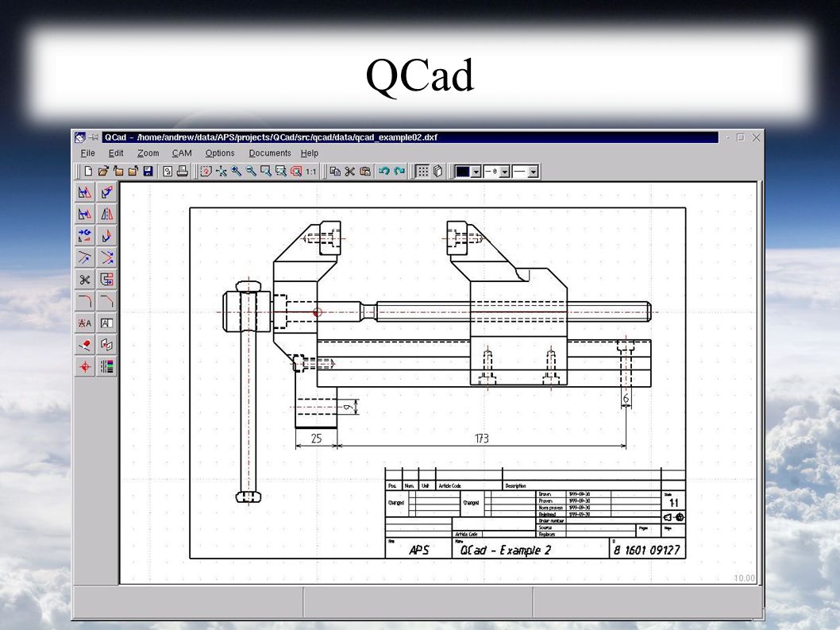Click the redraw zoom icon
The width and height of the screenshot is (840, 630).
point(206,171)
